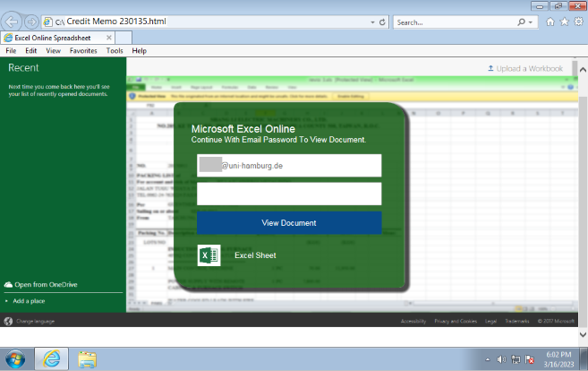
Task: Show hidden tray icons arrow
Action: tap(488, 359)
